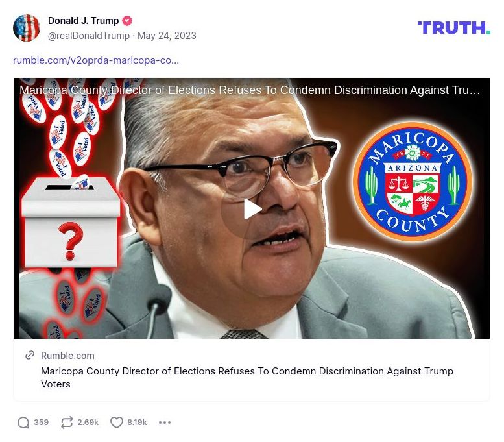The height and width of the screenshot is (442, 504).
Task: Click the Rumble.com source label
Action: (x=67, y=356)
